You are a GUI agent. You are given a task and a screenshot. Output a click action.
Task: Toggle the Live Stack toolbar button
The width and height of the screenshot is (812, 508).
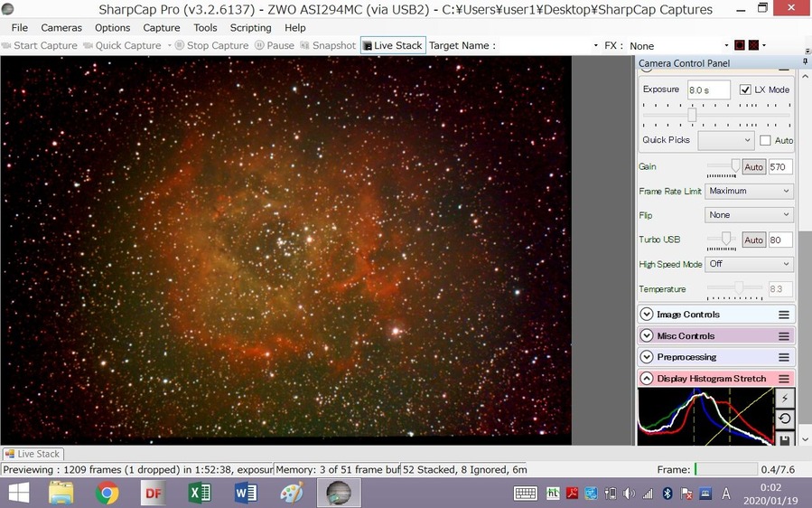393,45
